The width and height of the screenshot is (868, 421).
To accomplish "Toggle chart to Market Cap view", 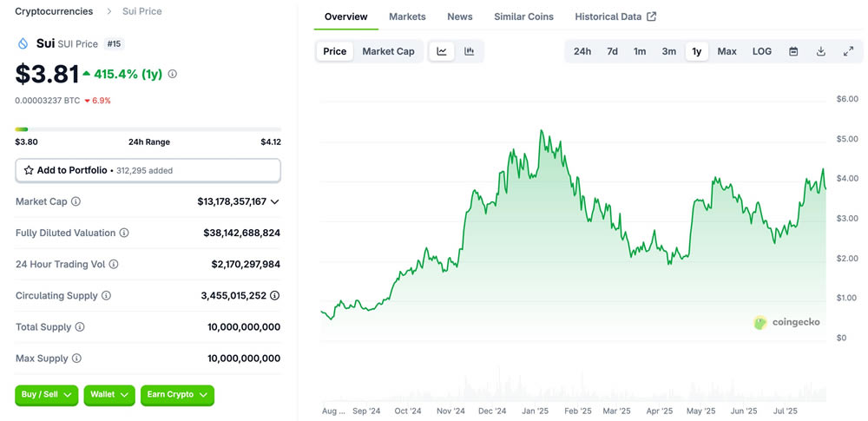I will coord(388,51).
